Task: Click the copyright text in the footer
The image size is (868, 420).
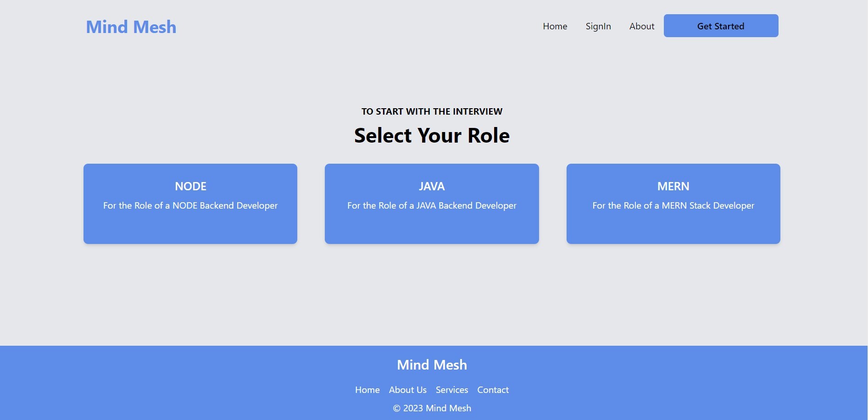Action: click(432, 408)
